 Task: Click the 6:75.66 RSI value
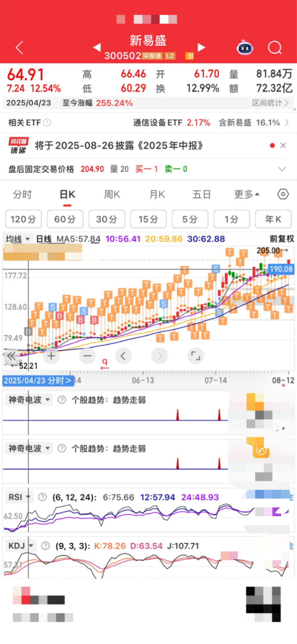118,497
